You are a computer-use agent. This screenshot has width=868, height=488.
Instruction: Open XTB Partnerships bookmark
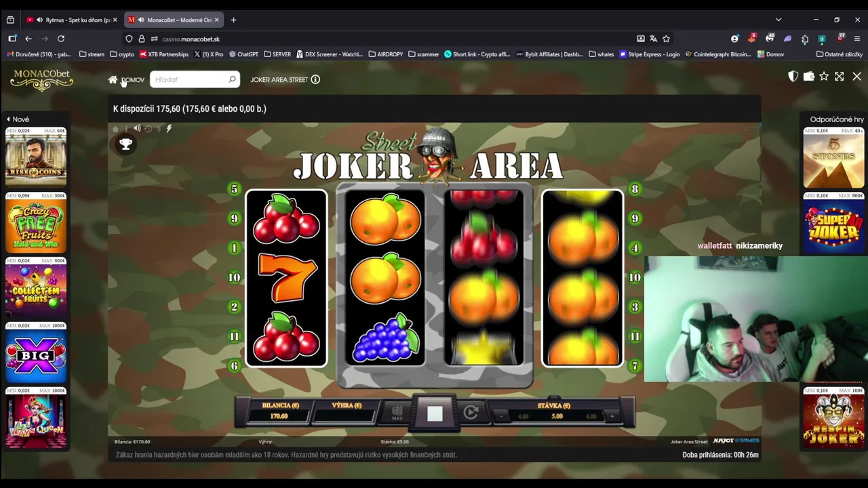click(164, 54)
